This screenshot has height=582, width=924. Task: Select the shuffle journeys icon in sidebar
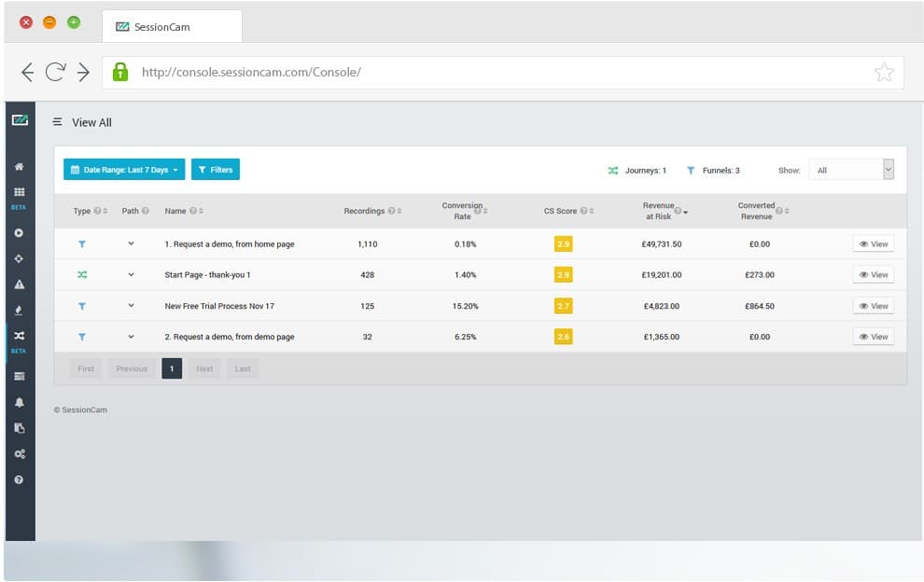[x=20, y=336]
